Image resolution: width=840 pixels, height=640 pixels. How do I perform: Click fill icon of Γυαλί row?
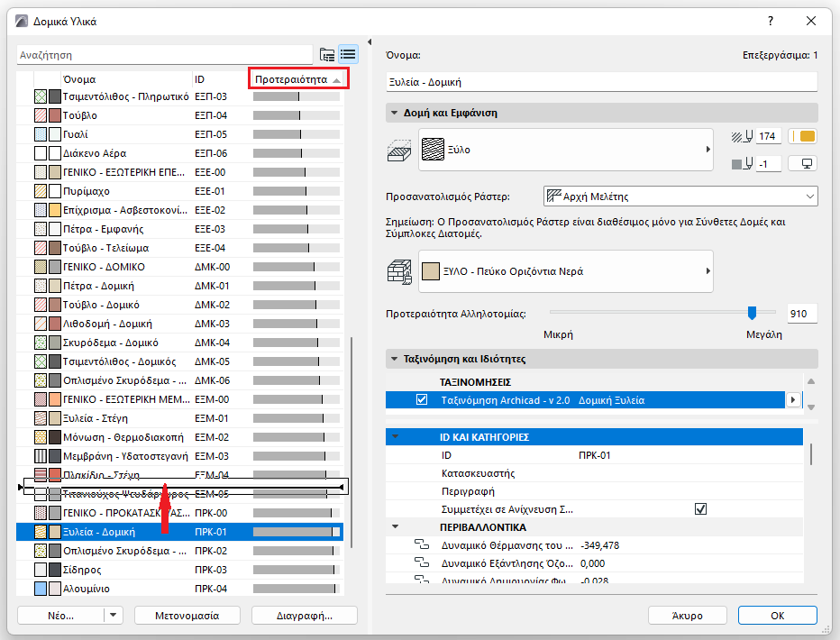pyautogui.click(x=41, y=134)
